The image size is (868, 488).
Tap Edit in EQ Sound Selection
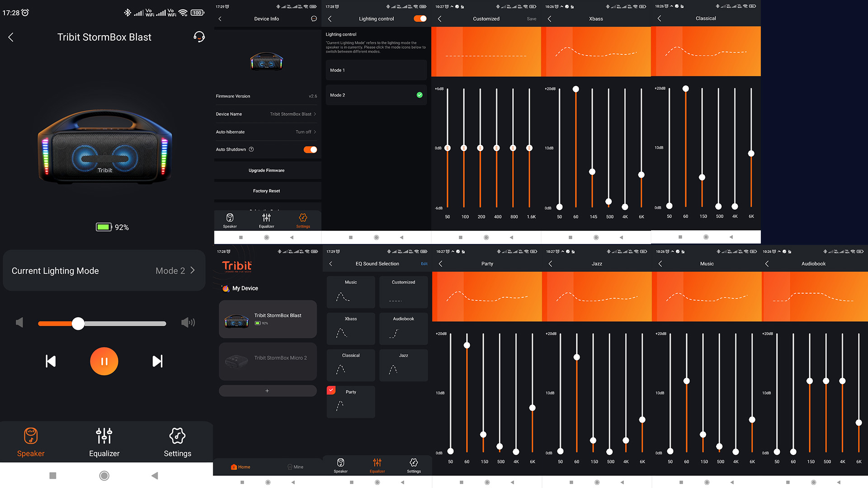pyautogui.click(x=424, y=264)
